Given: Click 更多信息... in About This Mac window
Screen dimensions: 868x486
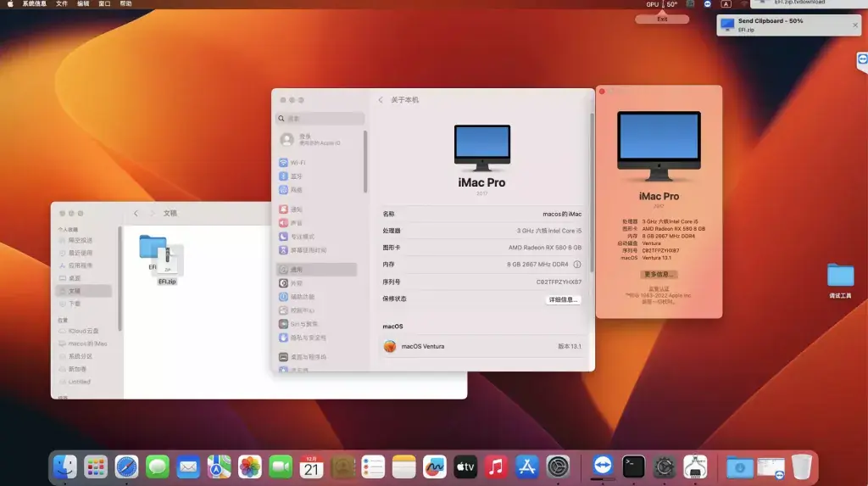Looking at the screenshot, I should pyautogui.click(x=659, y=274).
